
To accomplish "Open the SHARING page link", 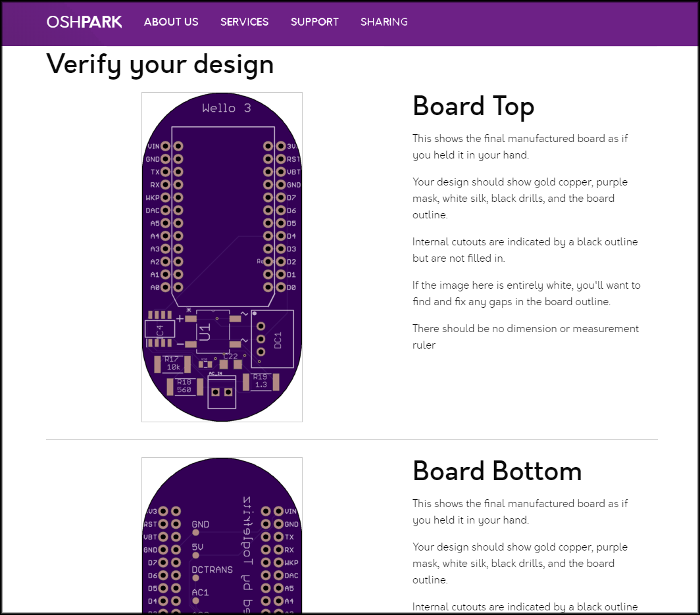I will tap(384, 22).
